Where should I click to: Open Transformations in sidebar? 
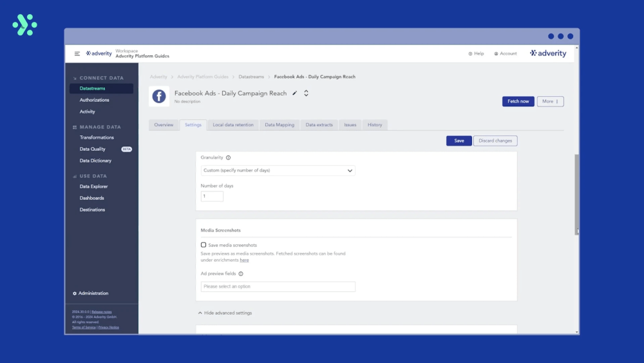tap(97, 137)
